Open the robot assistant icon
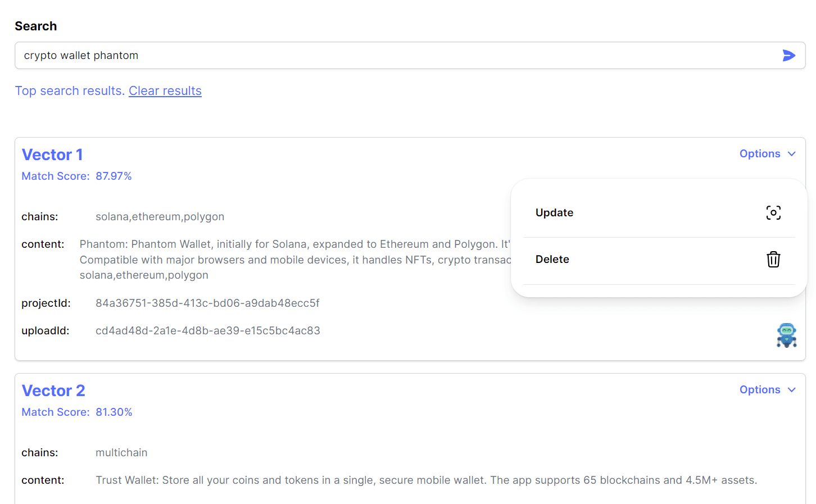 pyautogui.click(x=786, y=335)
